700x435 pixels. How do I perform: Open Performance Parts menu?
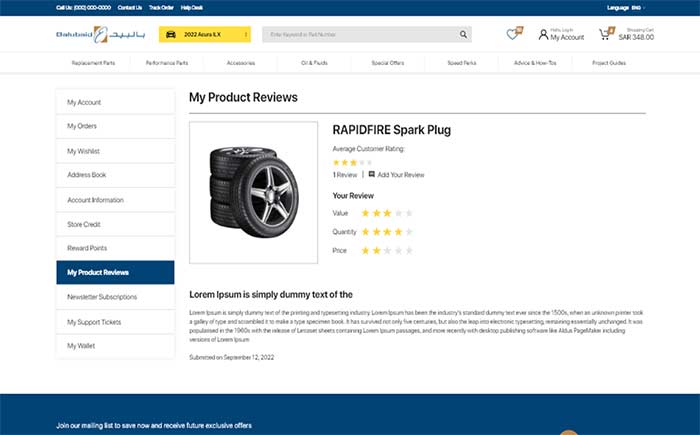click(x=167, y=63)
